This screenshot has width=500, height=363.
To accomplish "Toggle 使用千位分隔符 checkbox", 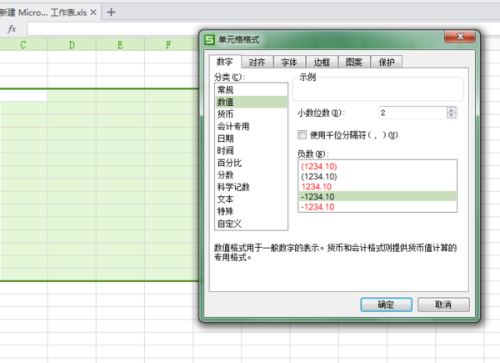I will [302, 135].
